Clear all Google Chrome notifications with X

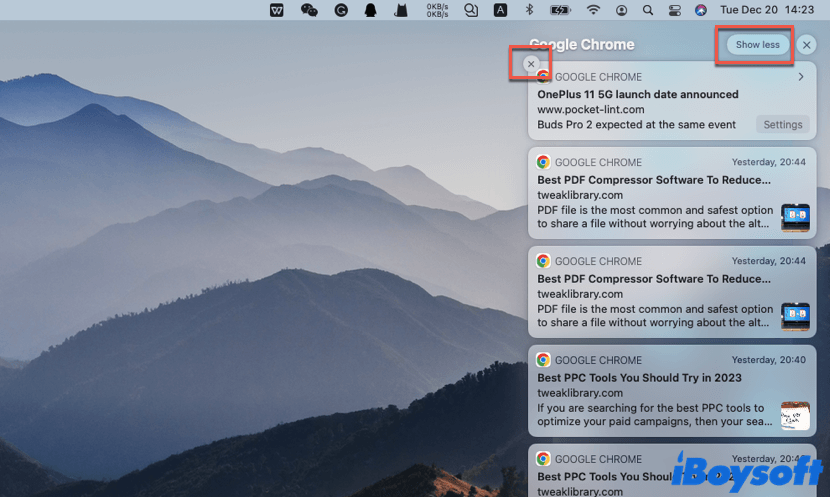pos(806,45)
